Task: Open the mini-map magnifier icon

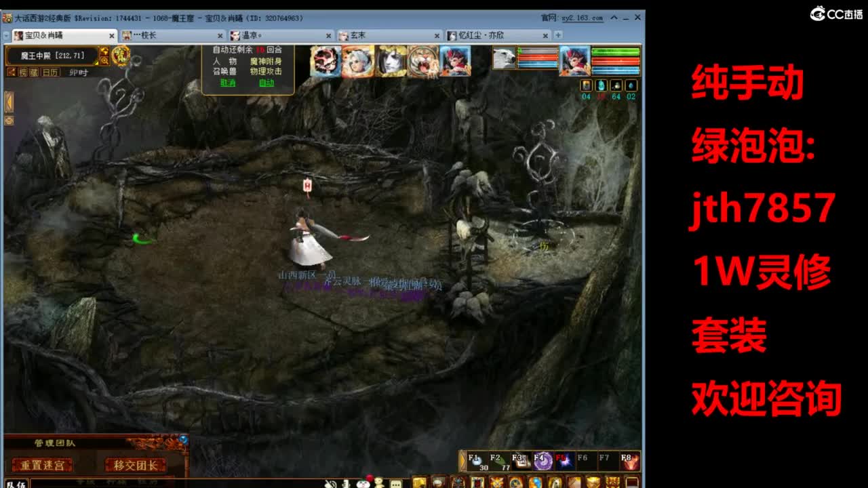Action: (104, 60)
